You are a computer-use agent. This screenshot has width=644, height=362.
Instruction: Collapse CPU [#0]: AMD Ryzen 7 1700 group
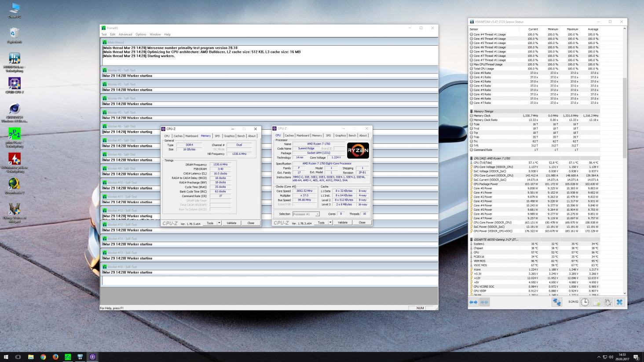click(x=471, y=158)
